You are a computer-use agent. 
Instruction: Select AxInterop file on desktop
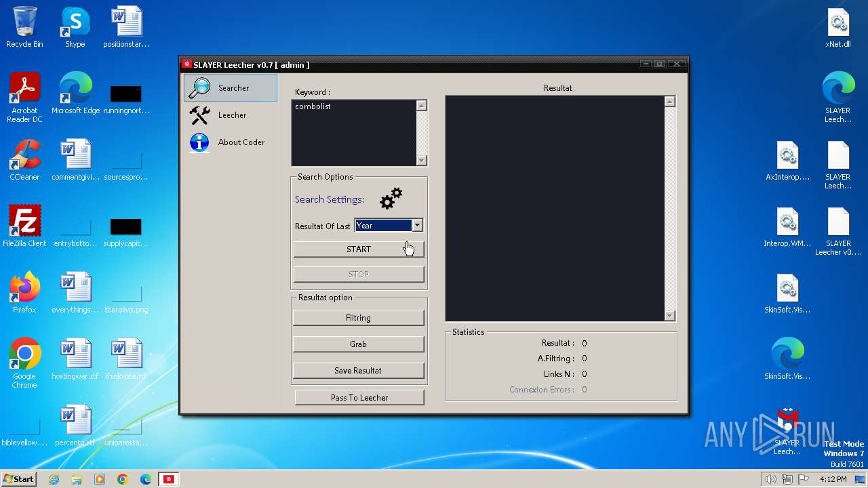click(787, 160)
